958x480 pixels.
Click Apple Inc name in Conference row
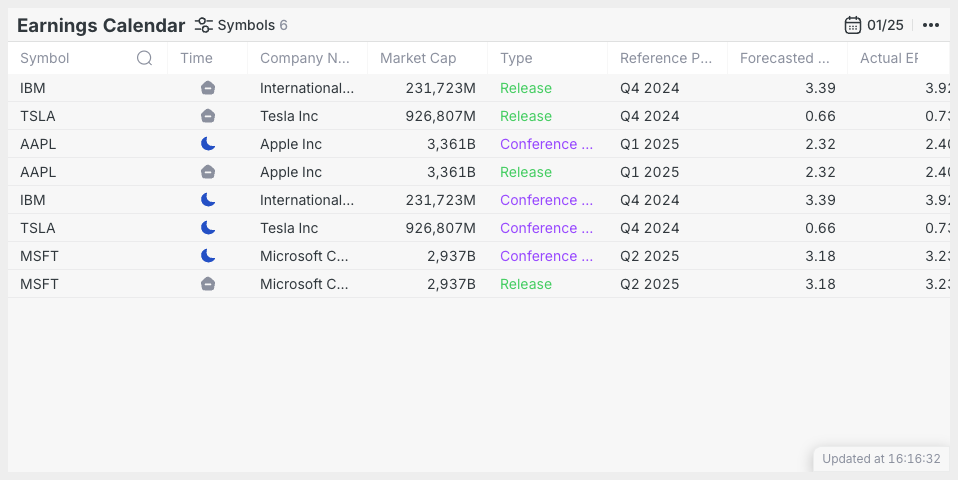point(291,144)
